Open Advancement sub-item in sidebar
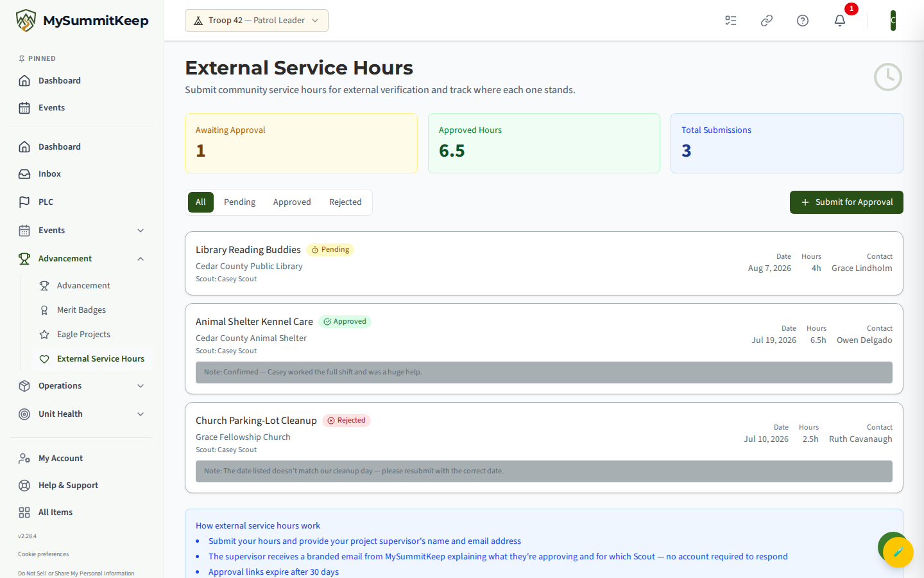 click(x=92, y=285)
